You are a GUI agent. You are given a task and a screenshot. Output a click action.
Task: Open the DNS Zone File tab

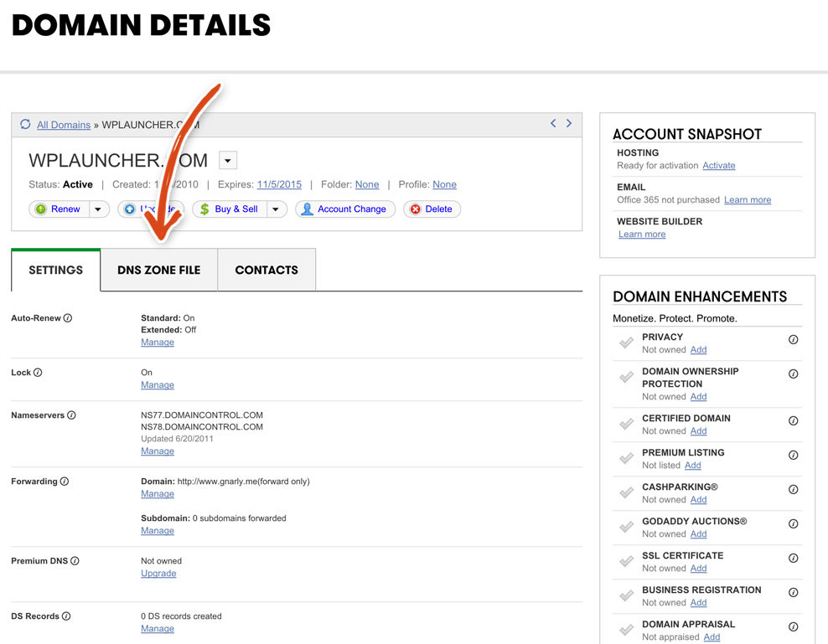pos(159,270)
